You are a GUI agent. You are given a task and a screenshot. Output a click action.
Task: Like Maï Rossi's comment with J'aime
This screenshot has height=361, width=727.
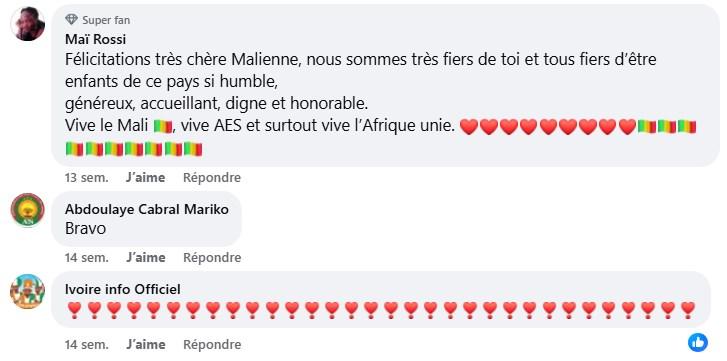click(x=145, y=177)
